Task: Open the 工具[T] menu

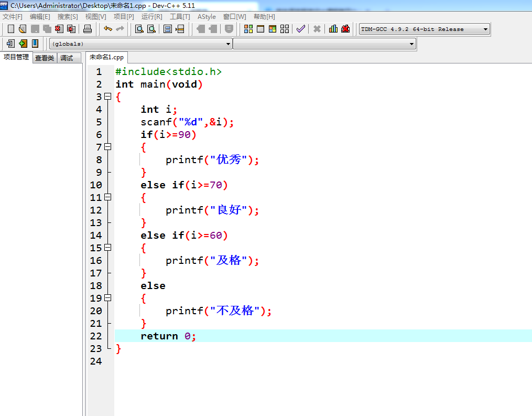Action: (180, 17)
